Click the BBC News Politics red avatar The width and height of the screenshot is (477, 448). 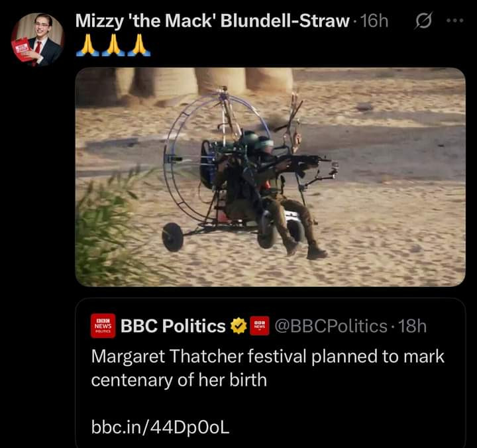point(103,325)
